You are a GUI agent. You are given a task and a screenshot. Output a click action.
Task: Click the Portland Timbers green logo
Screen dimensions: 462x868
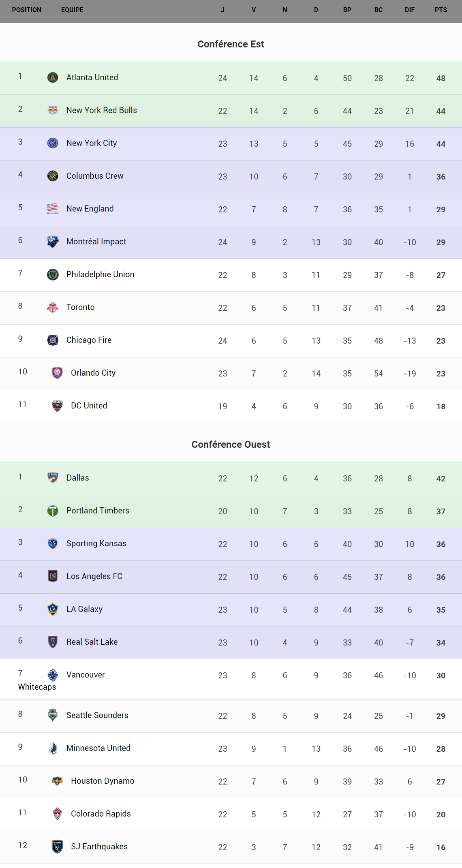(x=53, y=511)
